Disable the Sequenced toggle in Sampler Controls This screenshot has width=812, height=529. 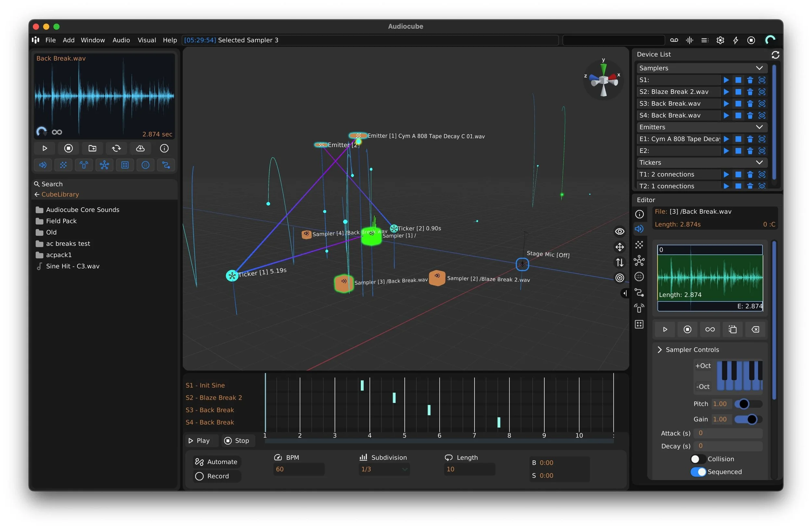pyautogui.click(x=698, y=472)
